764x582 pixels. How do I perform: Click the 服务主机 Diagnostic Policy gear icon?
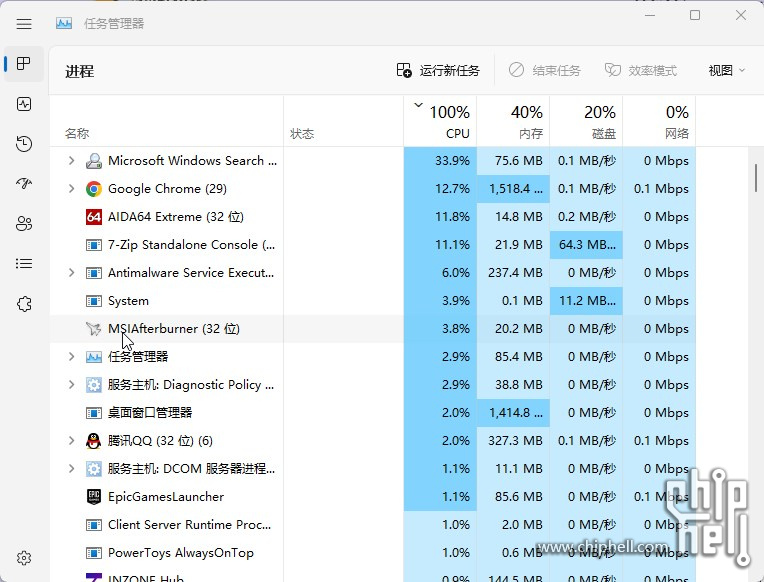[x=94, y=385]
